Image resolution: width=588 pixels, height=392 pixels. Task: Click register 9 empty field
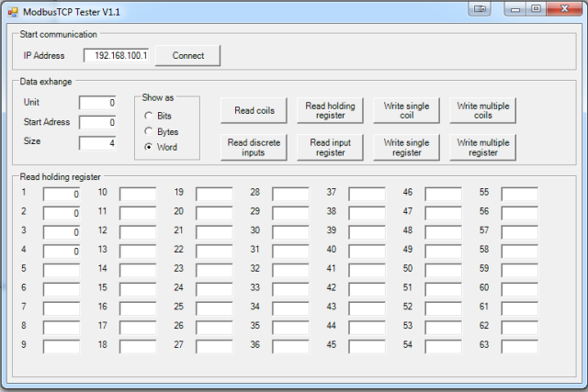pos(62,346)
